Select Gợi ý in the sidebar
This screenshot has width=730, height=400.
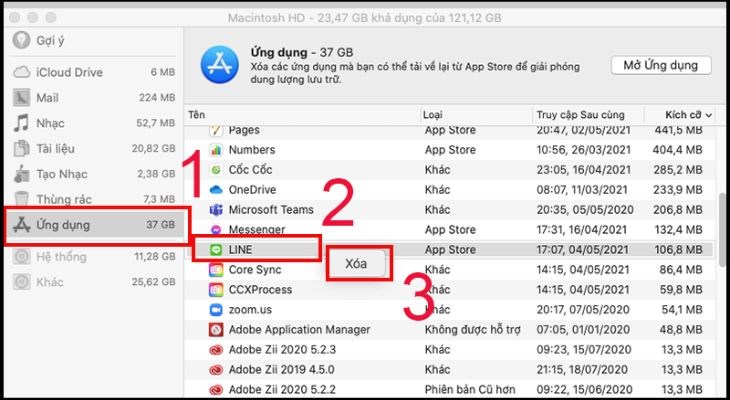pyautogui.click(x=50, y=41)
